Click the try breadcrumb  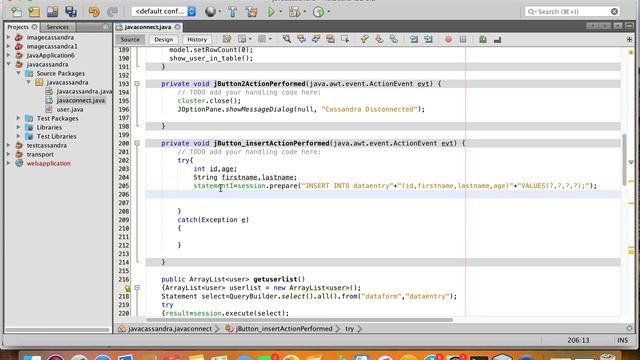point(349,329)
